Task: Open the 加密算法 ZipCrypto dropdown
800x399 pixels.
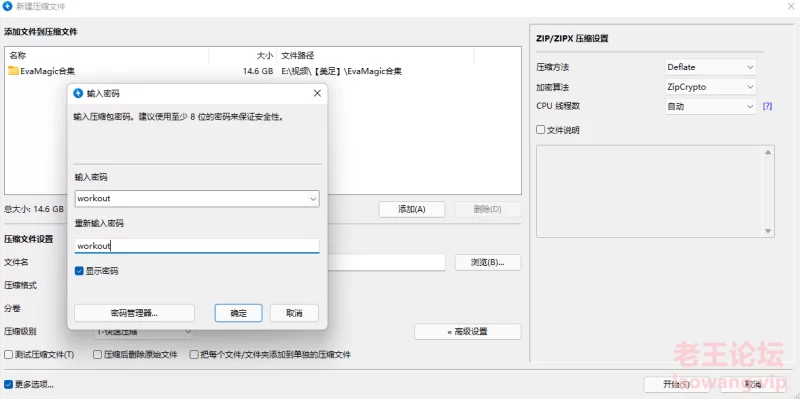Action: click(x=710, y=87)
